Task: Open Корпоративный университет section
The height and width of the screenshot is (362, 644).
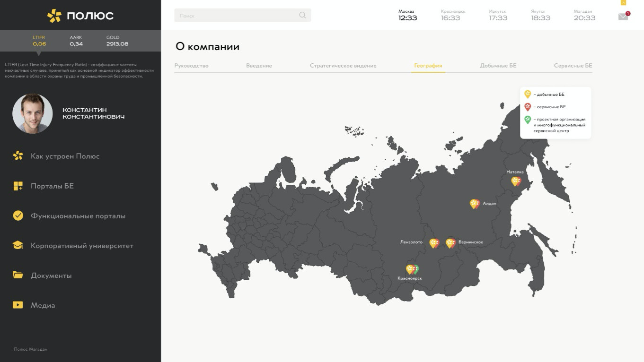Action: pyautogui.click(x=82, y=246)
